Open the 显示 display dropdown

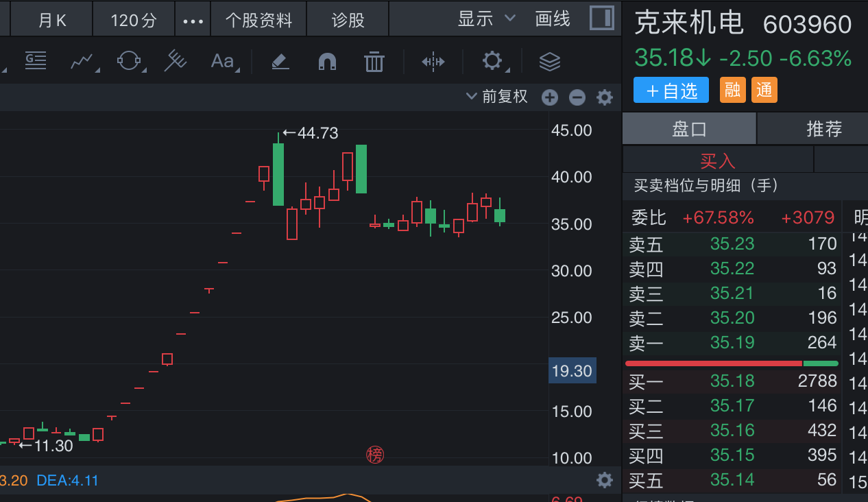[x=486, y=19]
